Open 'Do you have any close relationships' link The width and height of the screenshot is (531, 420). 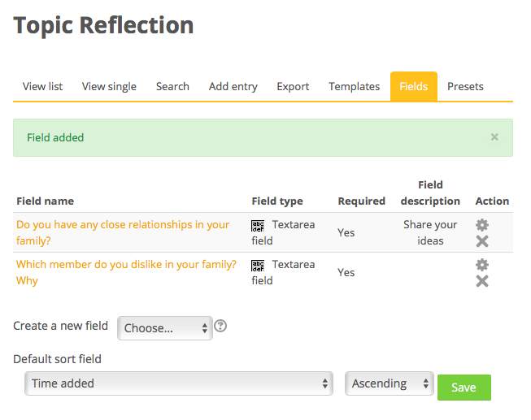pos(123,232)
